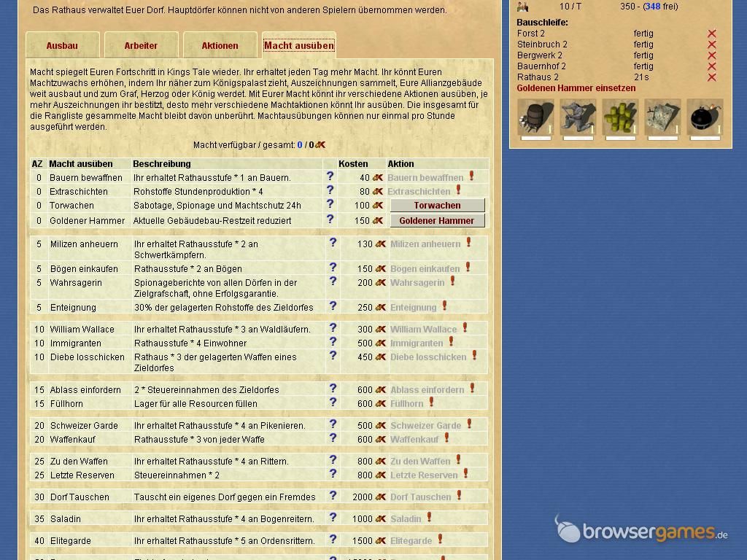This screenshot has width=747, height=560.
Task: Go to the Aktionen tab
Action: tap(220, 46)
